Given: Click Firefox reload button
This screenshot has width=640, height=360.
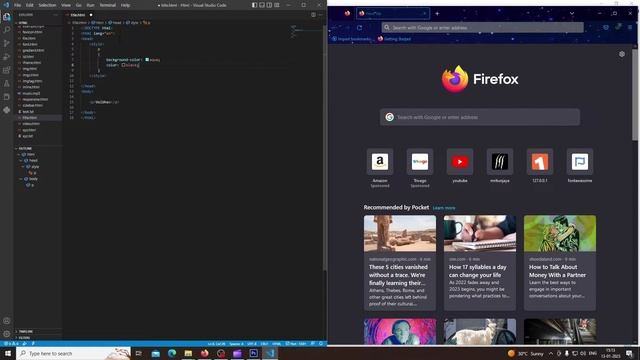Looking at the screenshot, I should pyautogui.click(x=359, y=28).
